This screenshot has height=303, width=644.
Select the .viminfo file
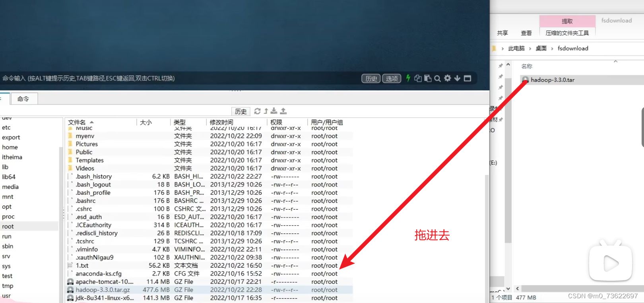87,249
